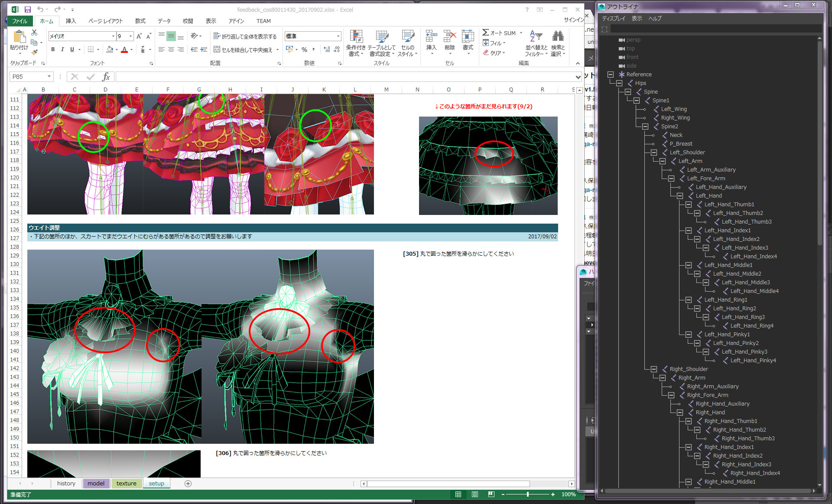Click the Insert Function fx icon
This screenshot has width=832, height=504.
tap(106, 77)
